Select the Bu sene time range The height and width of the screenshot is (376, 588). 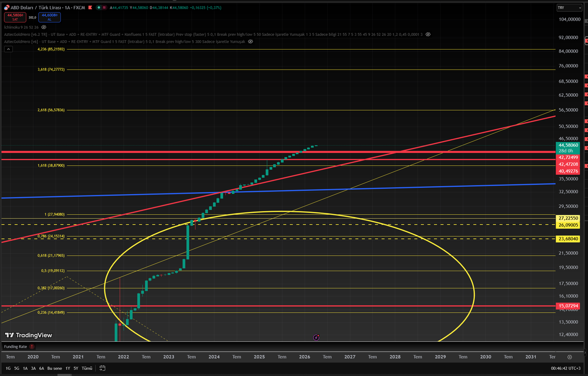(x=55, y=368)
